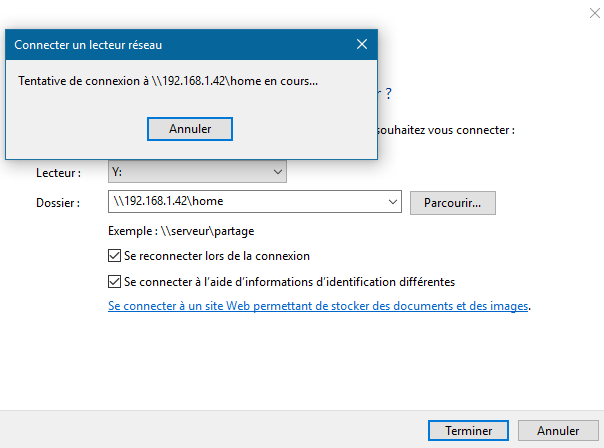Open the link to connect to a Web site
The image size is (604, 448).
[x=318, y=307]
